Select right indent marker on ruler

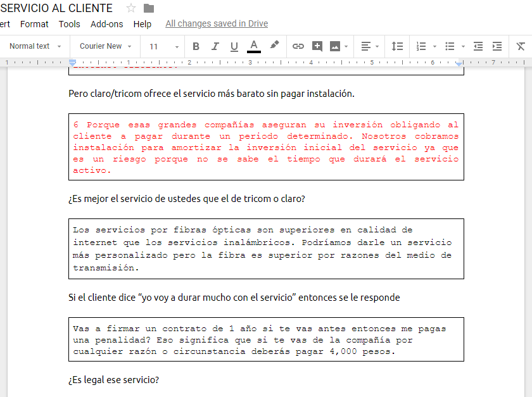[x=459, y=63]
